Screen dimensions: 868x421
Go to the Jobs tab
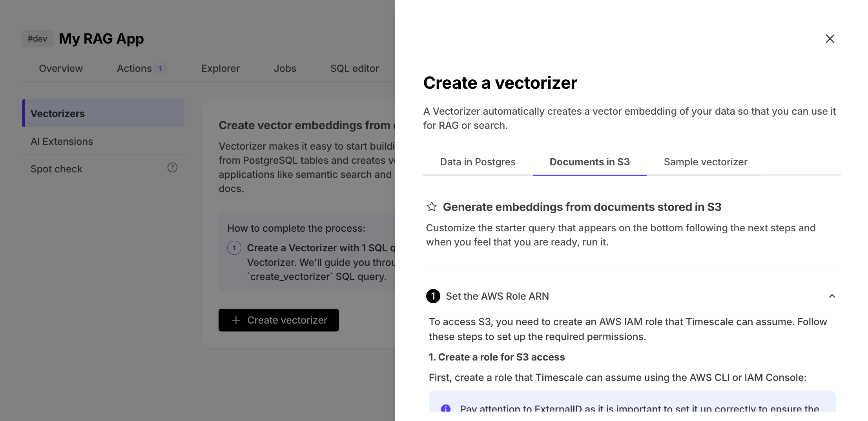[285, 68]
